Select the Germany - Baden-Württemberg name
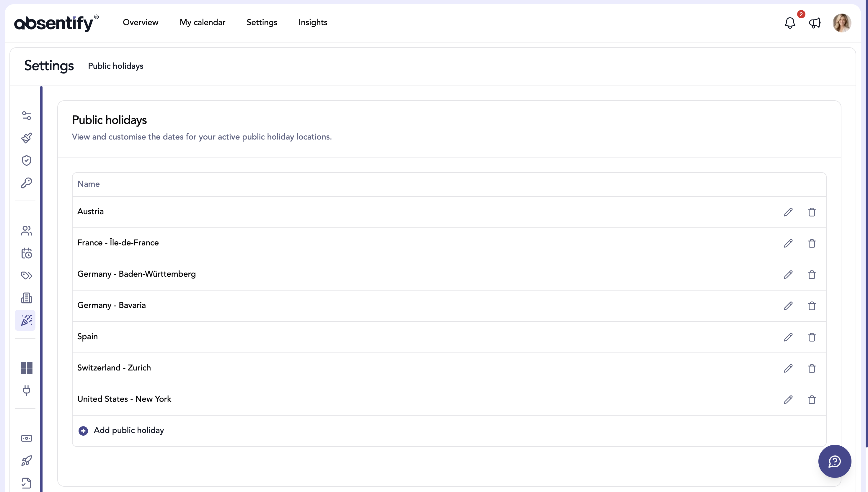Image resolution: width=868 pixels, height=492 pixels. point(137,274)
